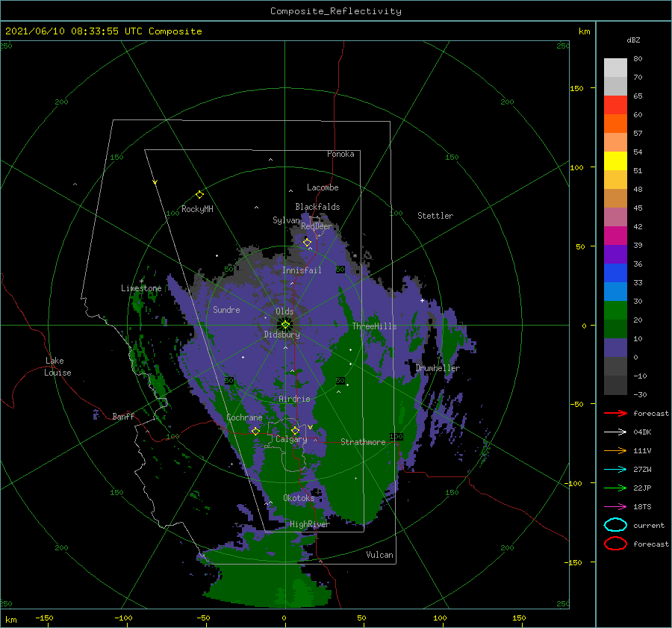Select the red forecast ellipse icon
Image resolution: width=672 pixels, height=628 pixels.
click(615, 544)
